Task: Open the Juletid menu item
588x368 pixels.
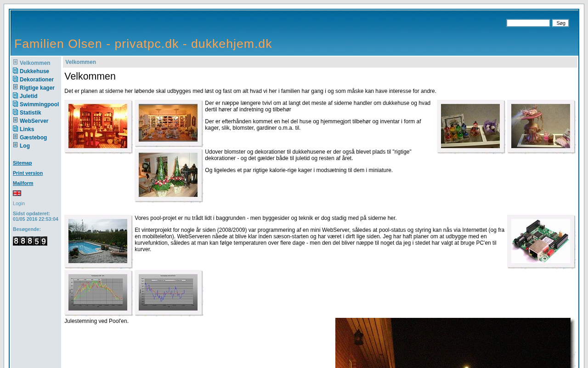Action: (x=28, y=96)
